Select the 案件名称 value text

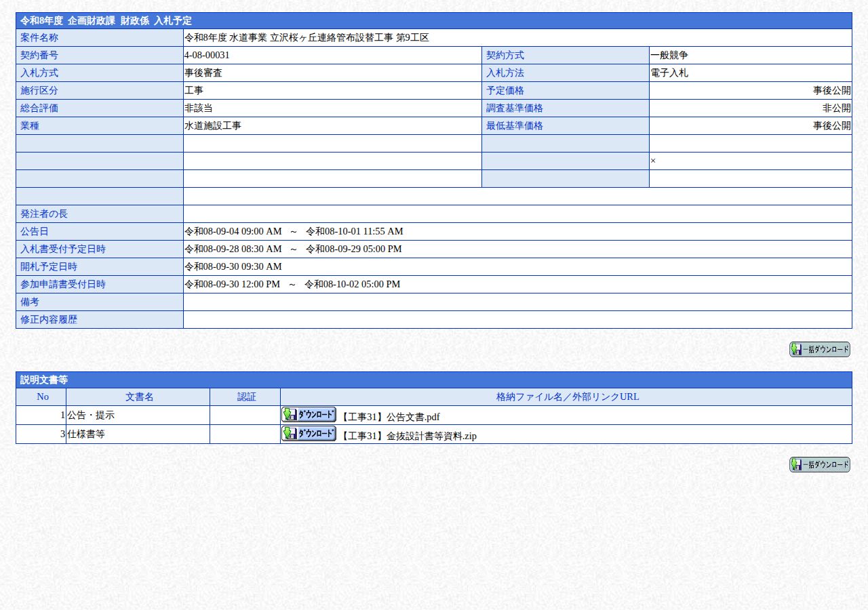[x=307, y=38]
